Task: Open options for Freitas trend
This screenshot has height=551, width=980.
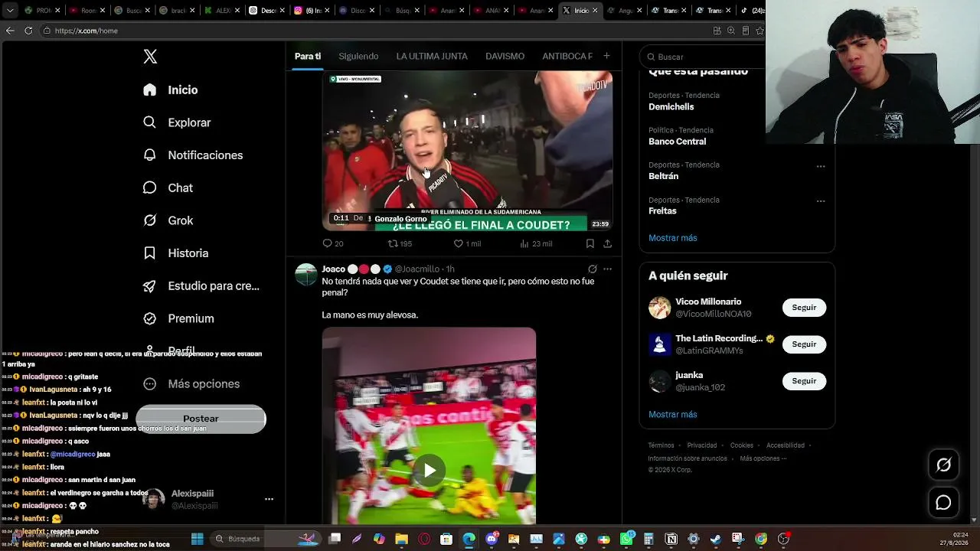Action: click(x=821, y=201)
